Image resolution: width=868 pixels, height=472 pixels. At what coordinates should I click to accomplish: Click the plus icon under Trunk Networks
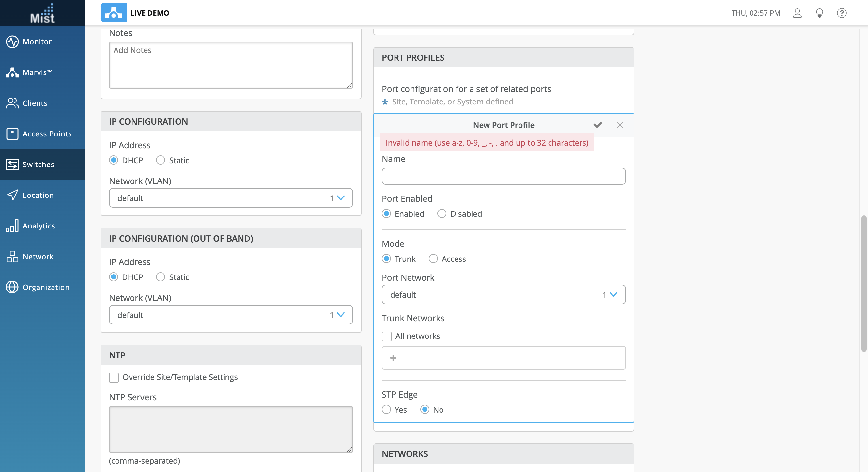click(x=393, y=358)
